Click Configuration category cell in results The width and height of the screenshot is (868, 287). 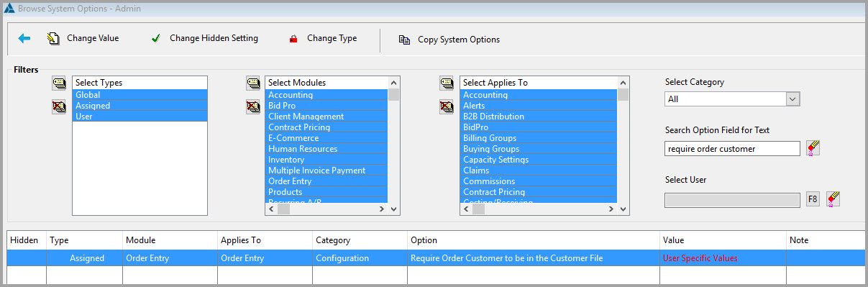click(x=360, y=258)
